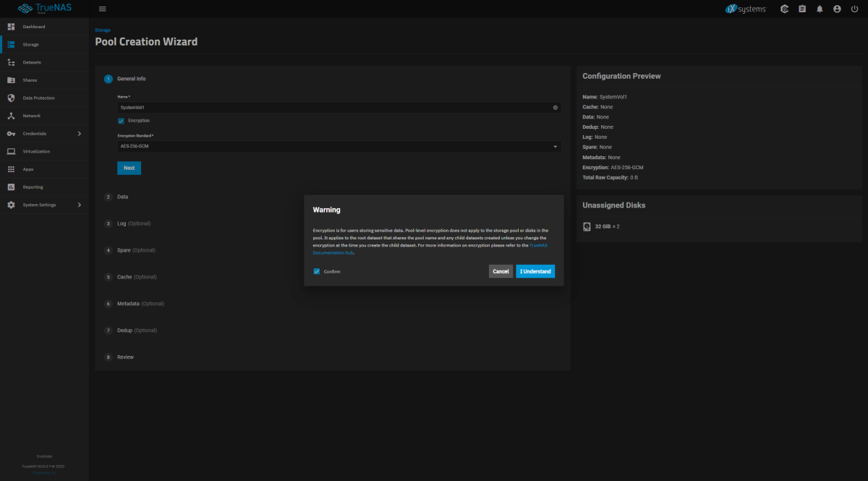The width and height of the screenshot is (868, 481).
Task: Click the Apps grid icon
Action: [x=11, y=169]
